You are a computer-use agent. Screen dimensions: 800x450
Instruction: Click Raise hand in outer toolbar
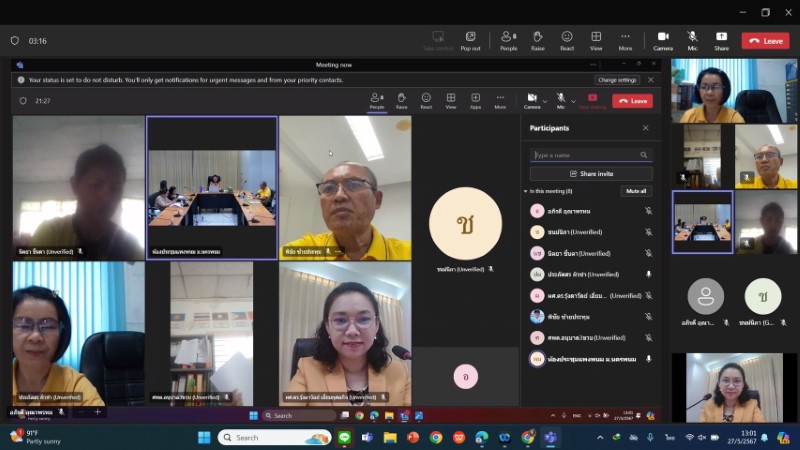pyautogui.click(x=538, y=40)
